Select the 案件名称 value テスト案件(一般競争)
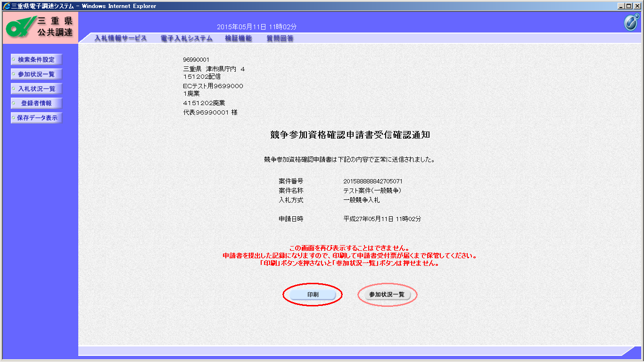 coord(372,191)
